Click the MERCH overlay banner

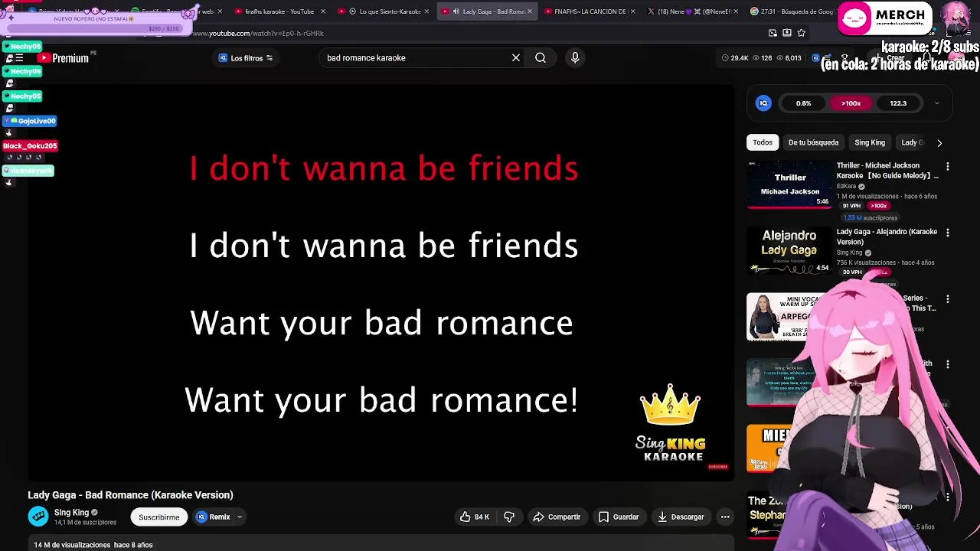pos(884,18)
